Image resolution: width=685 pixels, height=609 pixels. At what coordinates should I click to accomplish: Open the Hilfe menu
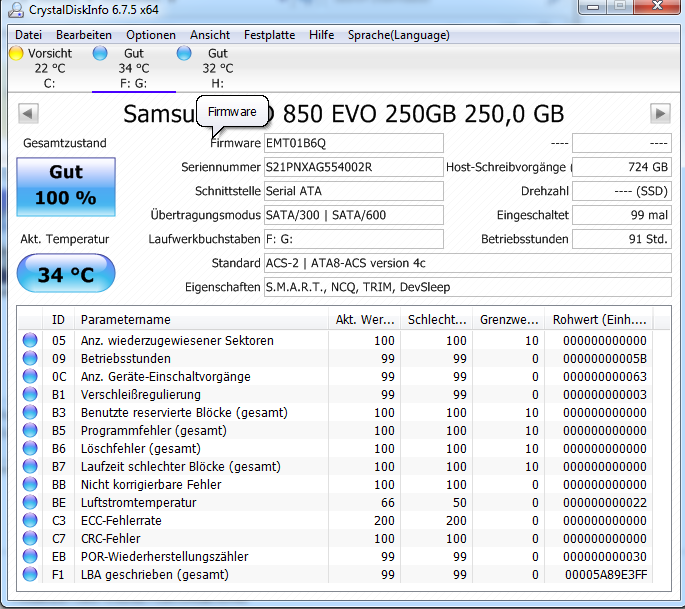321,35
